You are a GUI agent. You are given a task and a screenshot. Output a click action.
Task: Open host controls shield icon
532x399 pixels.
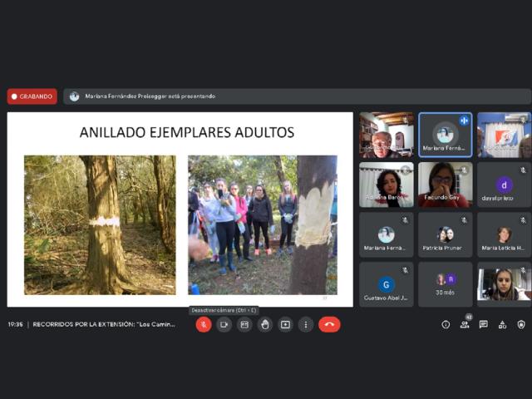(x=521, y=324)
